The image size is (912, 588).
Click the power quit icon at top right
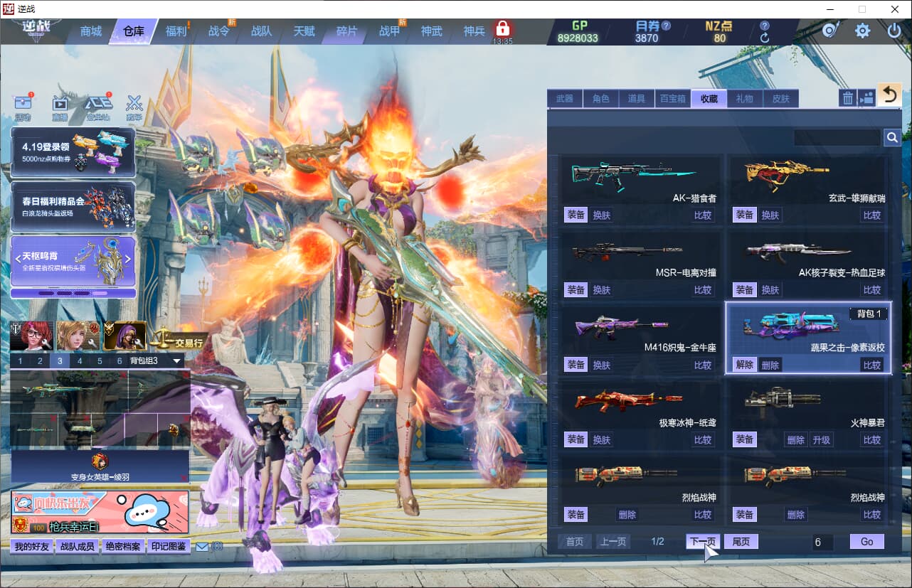click(894, 31)
